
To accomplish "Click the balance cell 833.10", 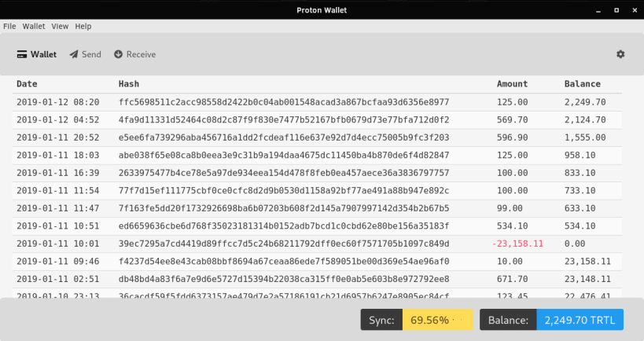I will click(x=580, y=173).
